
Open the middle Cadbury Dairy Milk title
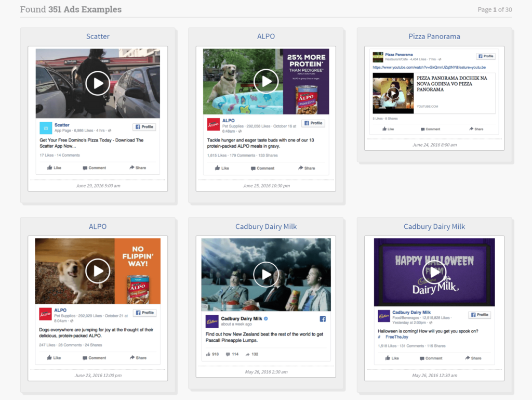pyautogui.click(x=266, y=226)
